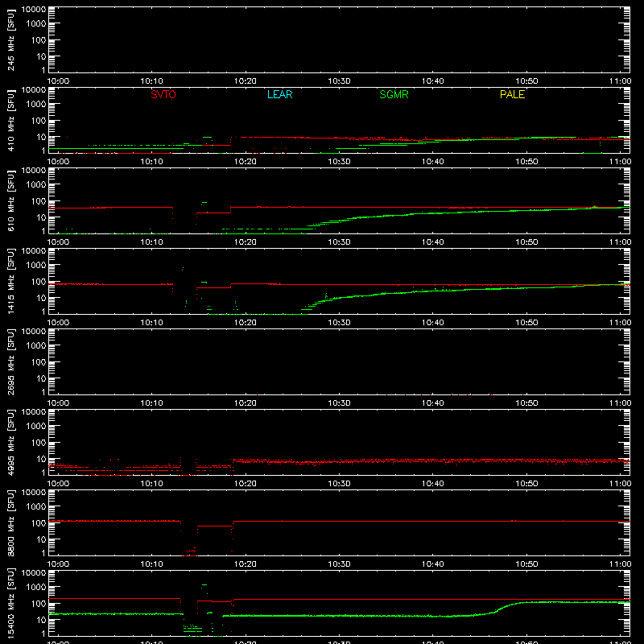
Task: Select the green SGMR station legend label
Action: point(394,94)
